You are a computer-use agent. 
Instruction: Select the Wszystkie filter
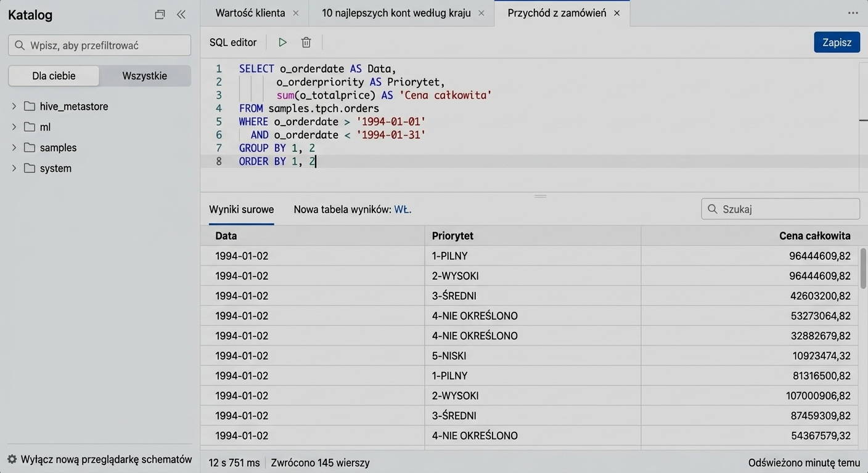(x=145, y=76)
